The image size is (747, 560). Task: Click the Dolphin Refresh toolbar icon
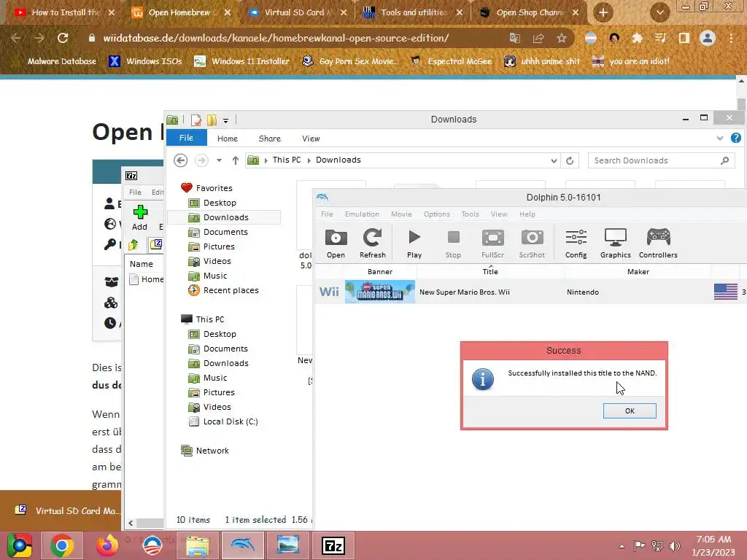(373, 244)
